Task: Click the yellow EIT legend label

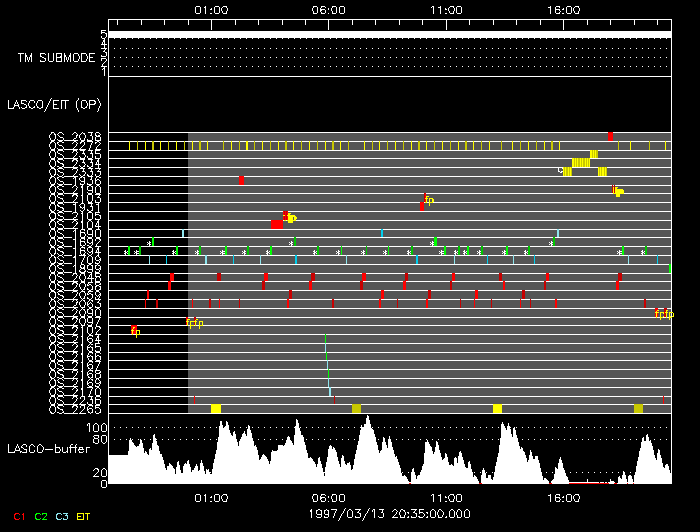Action: click(83, 516)
